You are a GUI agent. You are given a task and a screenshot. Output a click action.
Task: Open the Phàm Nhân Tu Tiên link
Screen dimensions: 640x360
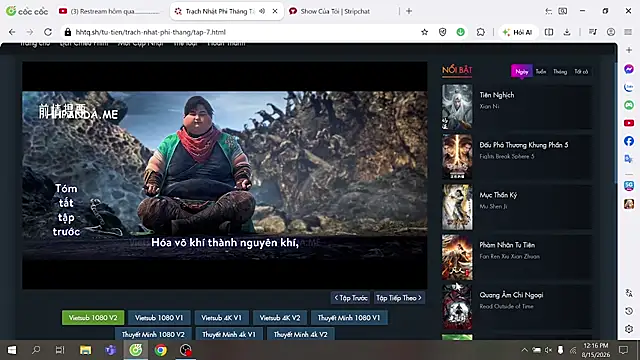pyautogui.click(x=507, y=245)
